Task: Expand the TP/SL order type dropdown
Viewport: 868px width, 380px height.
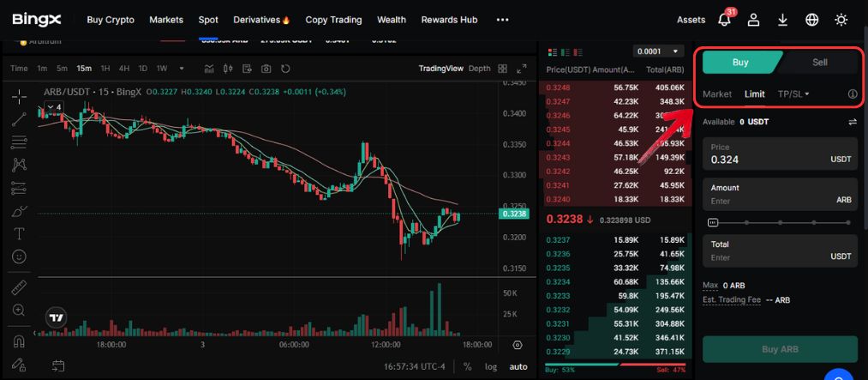Action: 793,94
